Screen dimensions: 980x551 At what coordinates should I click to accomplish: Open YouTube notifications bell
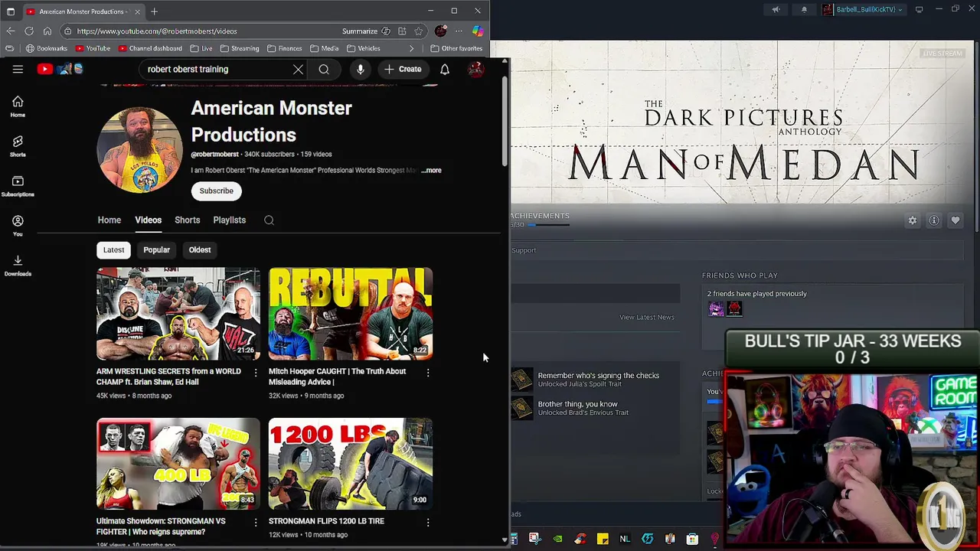coord(445,70)
